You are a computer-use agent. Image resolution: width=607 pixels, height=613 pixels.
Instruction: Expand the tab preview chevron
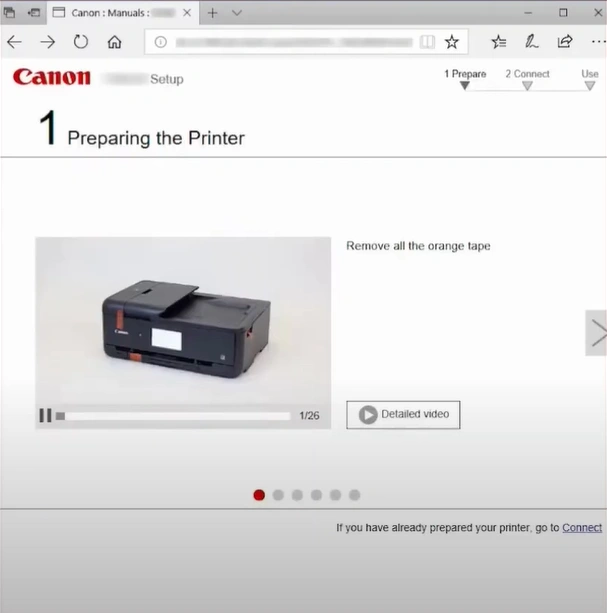click(237, 13)
